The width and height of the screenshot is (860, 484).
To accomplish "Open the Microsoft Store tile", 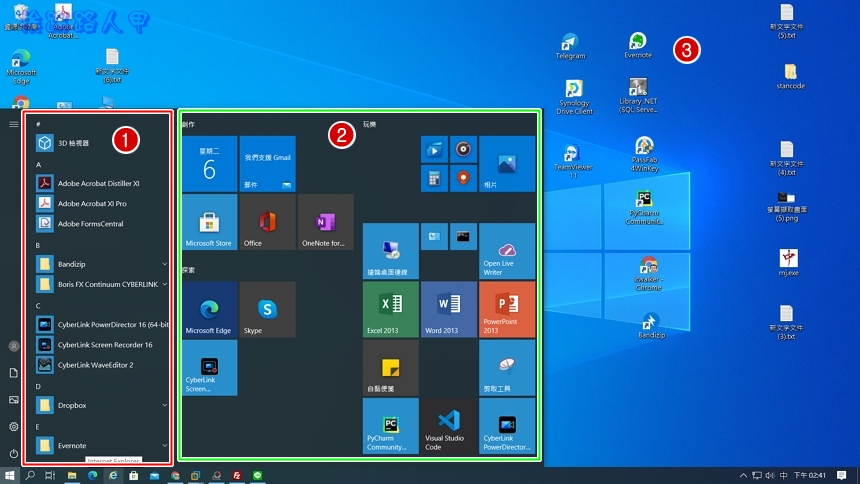I will 210,222.
